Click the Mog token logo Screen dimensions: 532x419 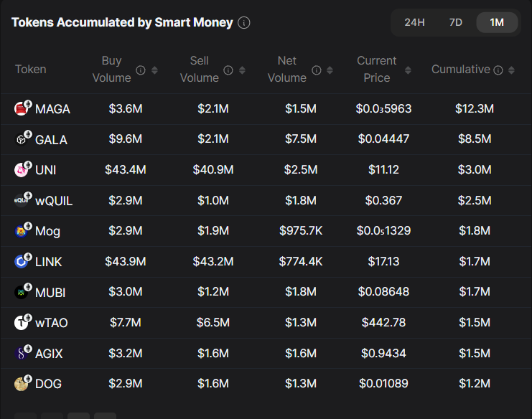coord(22,231)
